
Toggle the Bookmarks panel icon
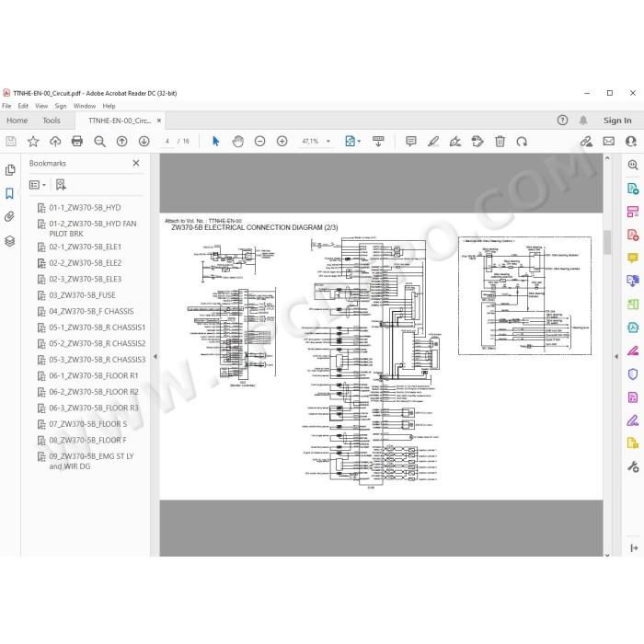coord(9,193)
